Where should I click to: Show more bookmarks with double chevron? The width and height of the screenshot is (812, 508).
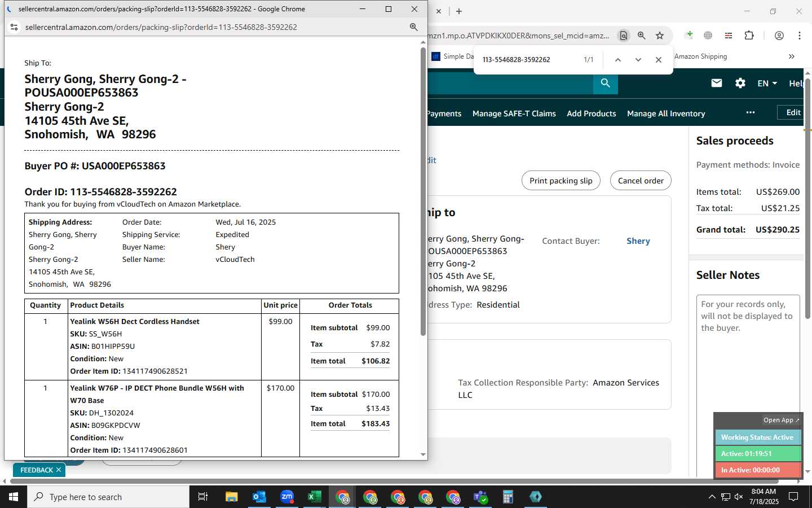pyautogui.click(x=792, y=56)
